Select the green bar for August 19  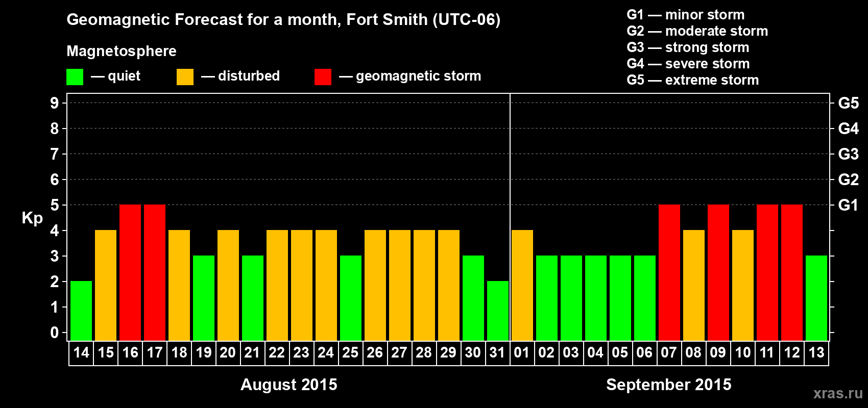[204, 298]
